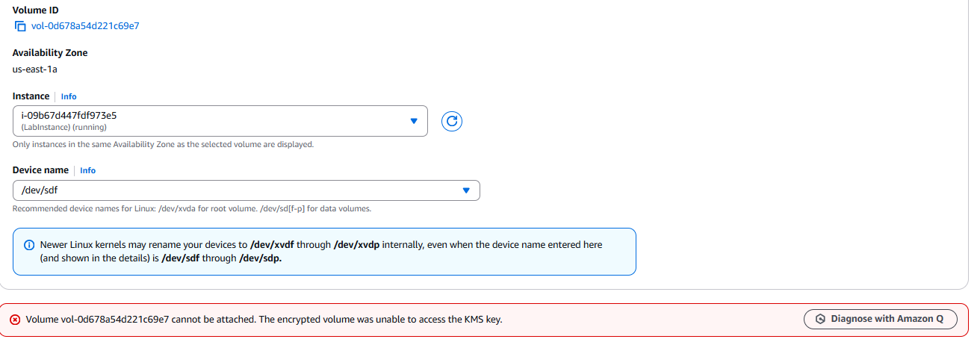Click Diagnose with Amazon Q button
The image size is (980, 345).
[880, 319]
